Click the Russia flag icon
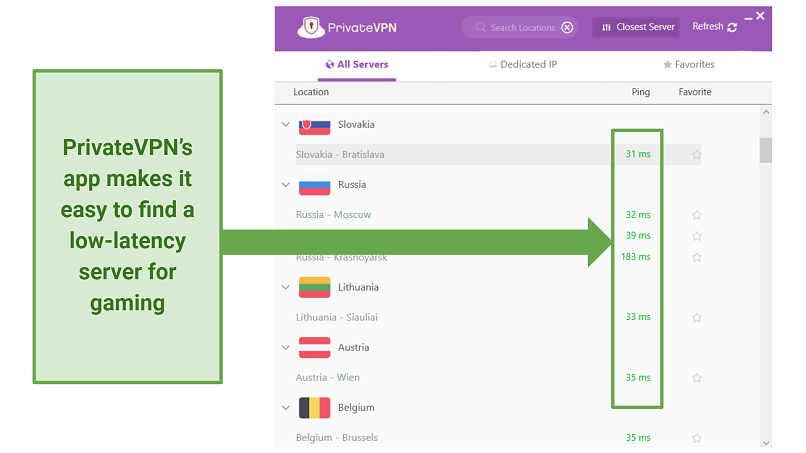The height and width of the screenshot is (453, 806). (x=315, y=185)
